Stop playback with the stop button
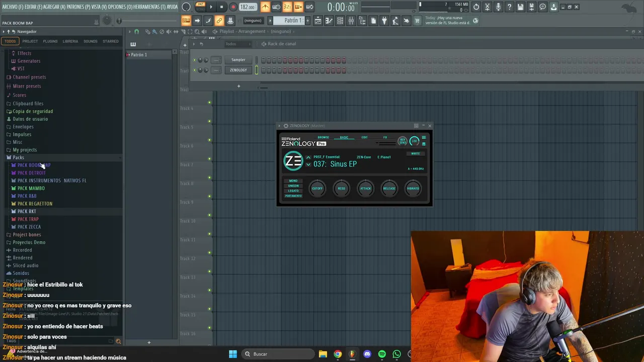This screenshot has width=644, height=362. (x=221, y=7)
